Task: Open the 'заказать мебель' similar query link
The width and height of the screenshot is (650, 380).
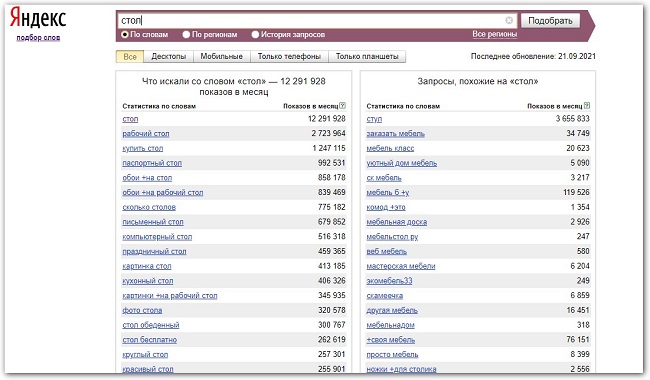Action: pyautogui.click(x=395, y=134)
